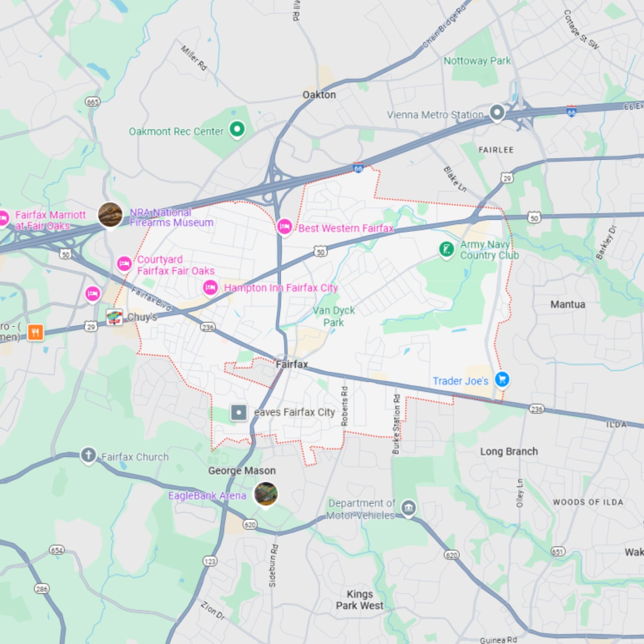Select the Courtyard Fairfax Fair Oaks hotel pin
Screen dimensions: 644x644
click(124, 264)
